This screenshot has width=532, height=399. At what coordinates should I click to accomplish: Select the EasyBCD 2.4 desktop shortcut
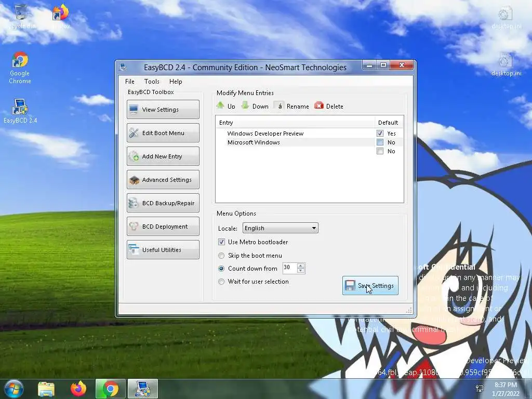[20, 111]
